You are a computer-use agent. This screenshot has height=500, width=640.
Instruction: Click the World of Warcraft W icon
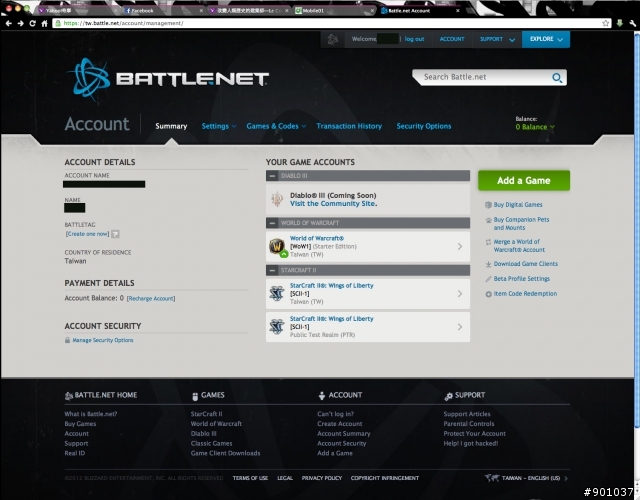[277, 247]
